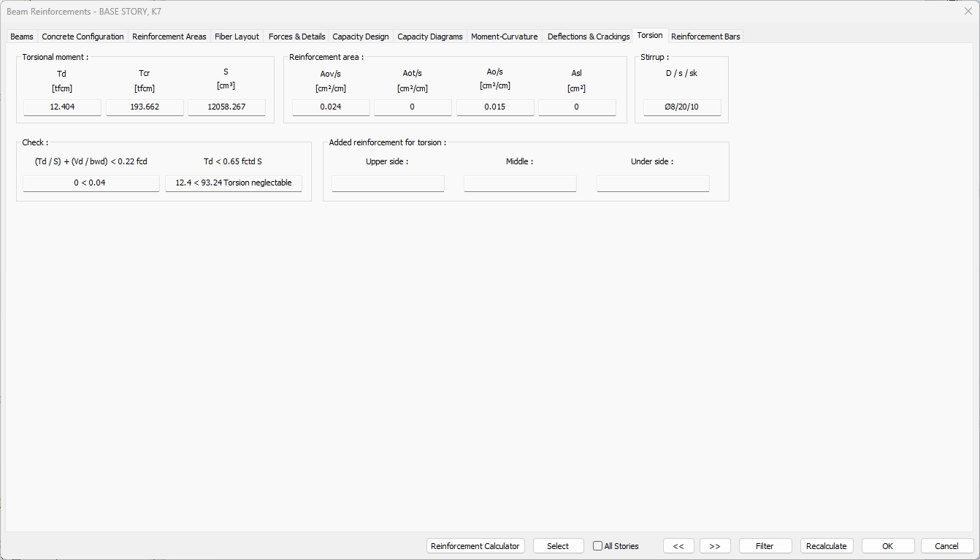Open the Concrete Configuration tab
Viewport: 980px width, 560px height.
coord(83,37)
